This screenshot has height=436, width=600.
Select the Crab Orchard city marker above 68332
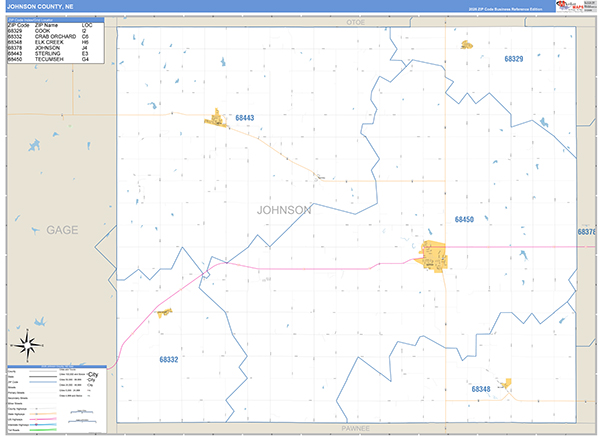pos(165,313)
